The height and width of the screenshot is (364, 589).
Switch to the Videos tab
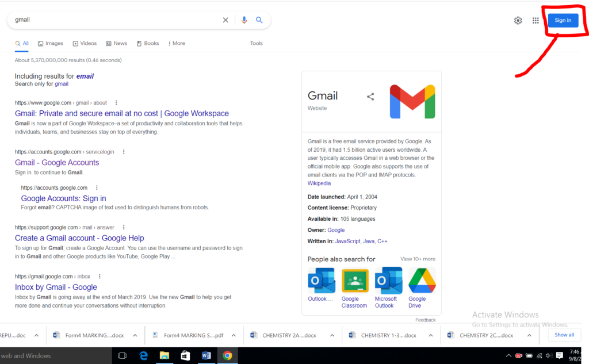click(x=85, y=44)
